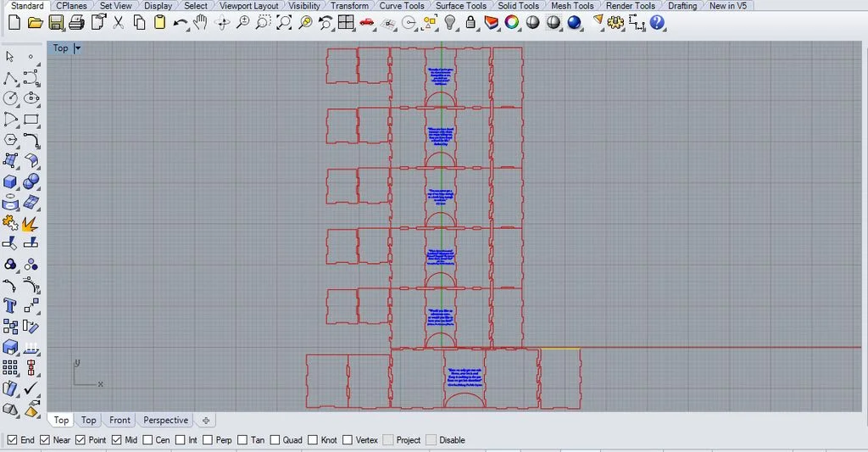Click the color wheel Object Properties icon
This screenshot has height=452, width=868.
click(x=512, y=23)
